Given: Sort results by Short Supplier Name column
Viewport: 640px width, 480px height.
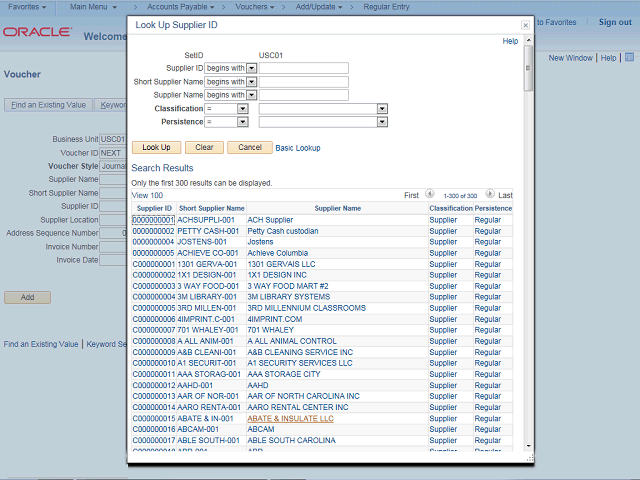Looking at the screenshot, I should [x=212, y=209].
